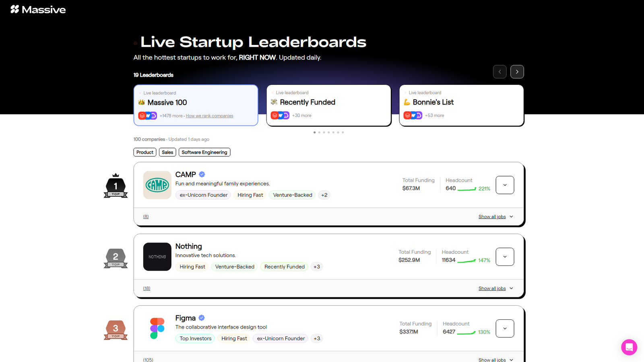644x362 pixels.
Task: Select the first carousel pagination dot
Action: tap(314, 132)
